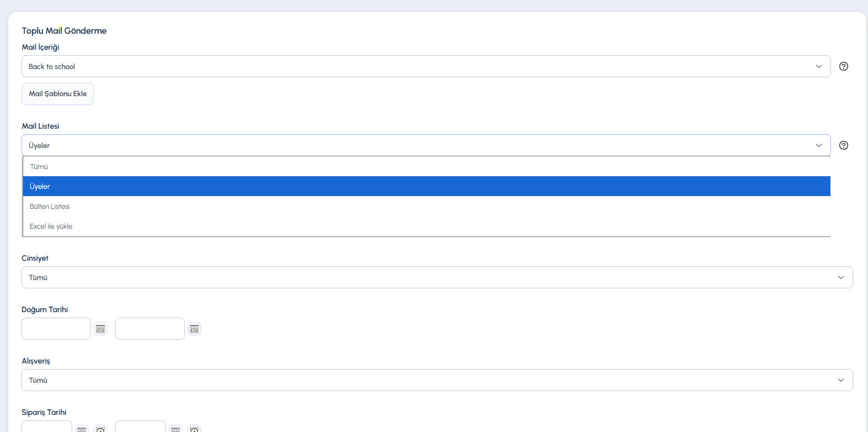The image size is (868, 432).
Task: Expand the Cinsiyet dropdown
Action: tap(437, 277)
